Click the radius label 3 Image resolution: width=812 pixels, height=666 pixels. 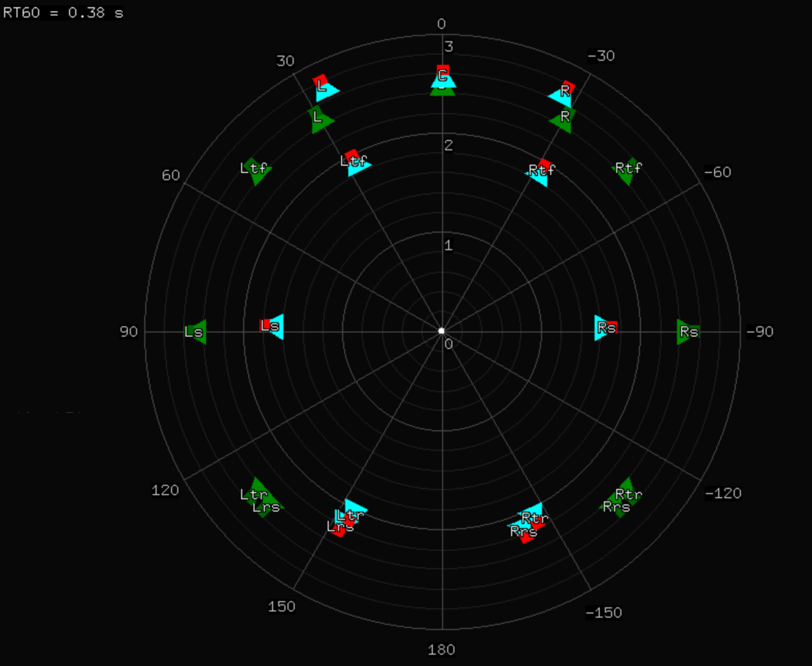click(449, 46)
